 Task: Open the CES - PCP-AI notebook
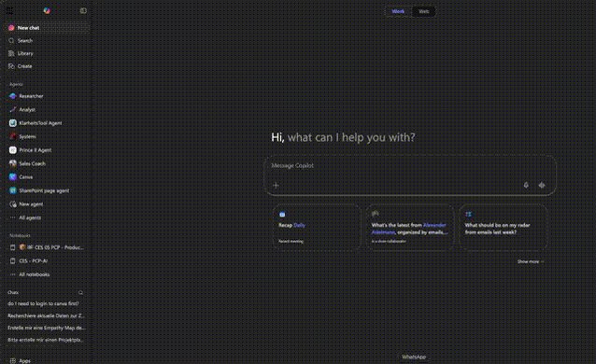[x=47, y=261]
